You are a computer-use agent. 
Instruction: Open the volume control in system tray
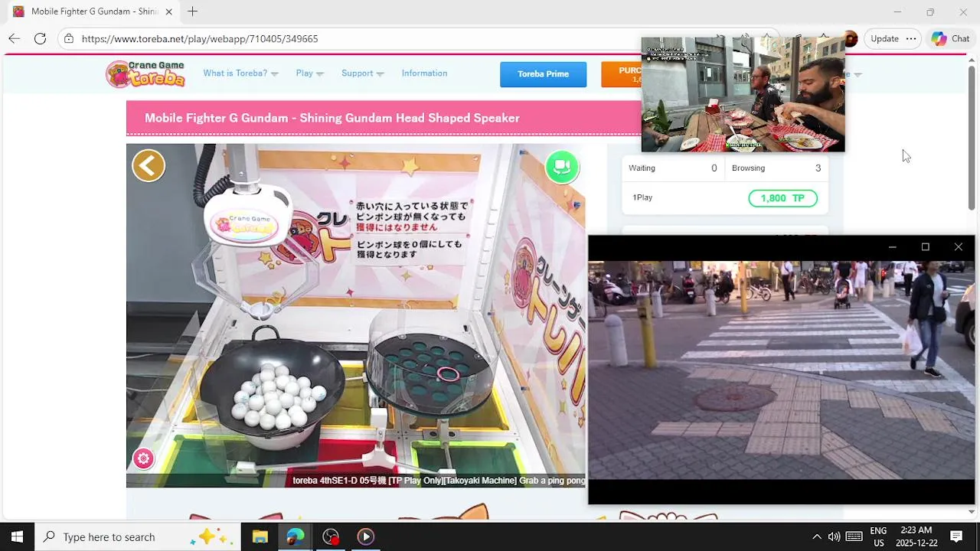834,536
